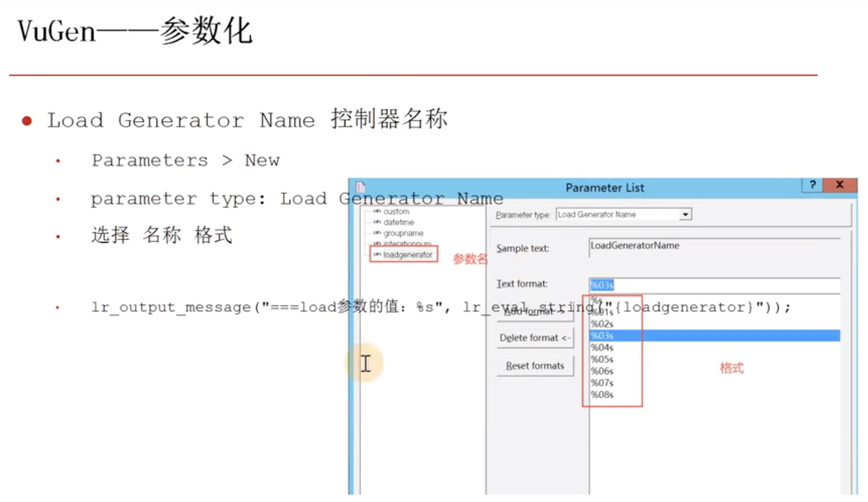Select the custom parameter in tree
This screenshot has height=502, width=868.
pos(396,211)
